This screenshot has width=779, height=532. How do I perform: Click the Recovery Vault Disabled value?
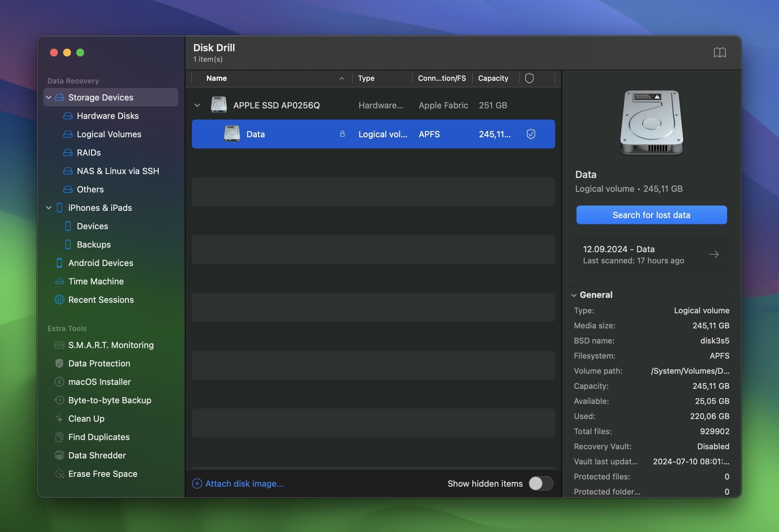click(x=713, y=446)
